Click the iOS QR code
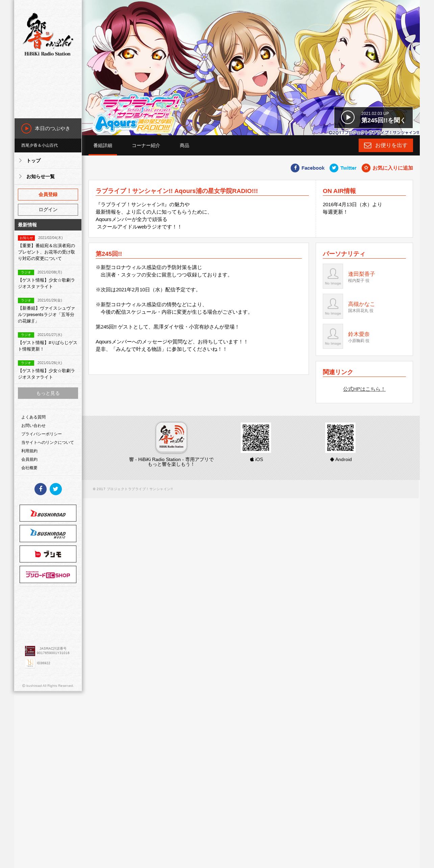The height and width of the screenshot is (868, 434). 256,438
